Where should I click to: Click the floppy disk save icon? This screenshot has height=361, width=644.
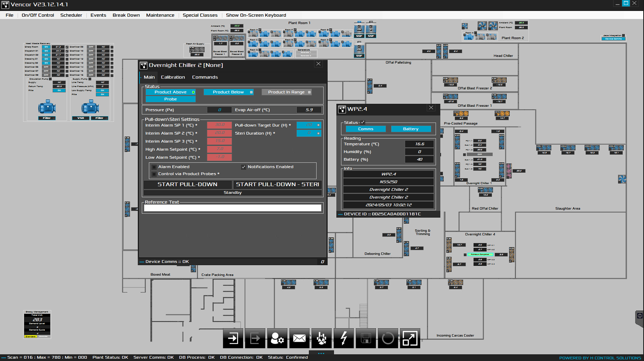pyautogui.click(x=366, y=338)
